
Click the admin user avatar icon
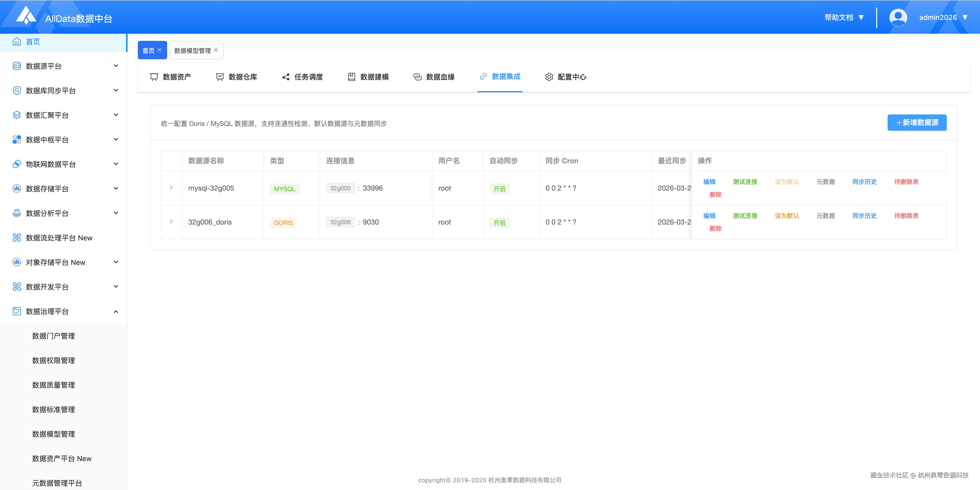[898, 18]
